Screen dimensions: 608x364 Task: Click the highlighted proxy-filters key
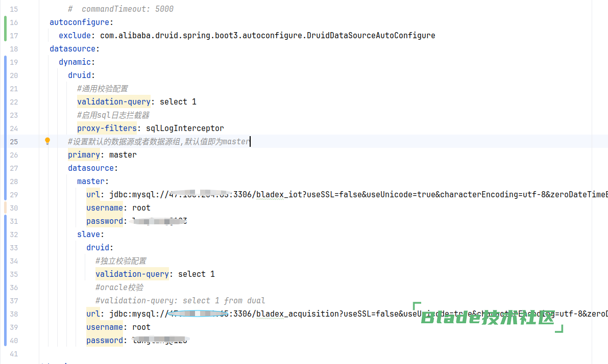point(107,128)
